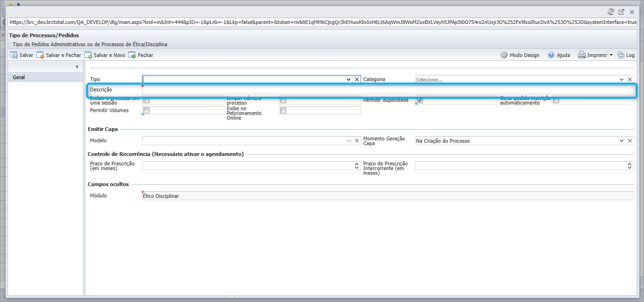Click the Módulo field showing Ético Disciplinar

[x=388, y=196]
